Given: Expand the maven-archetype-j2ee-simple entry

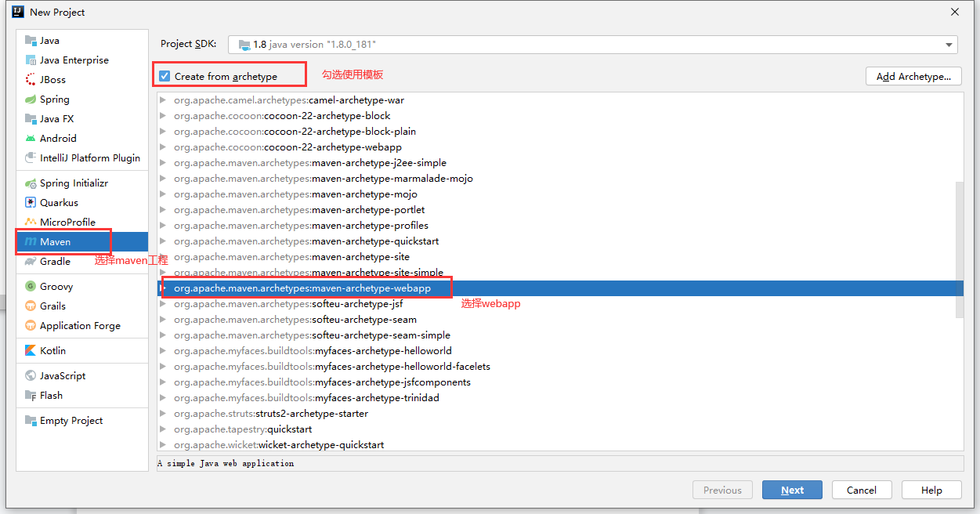Looking at the screenshot, I should tap(163, 163).
